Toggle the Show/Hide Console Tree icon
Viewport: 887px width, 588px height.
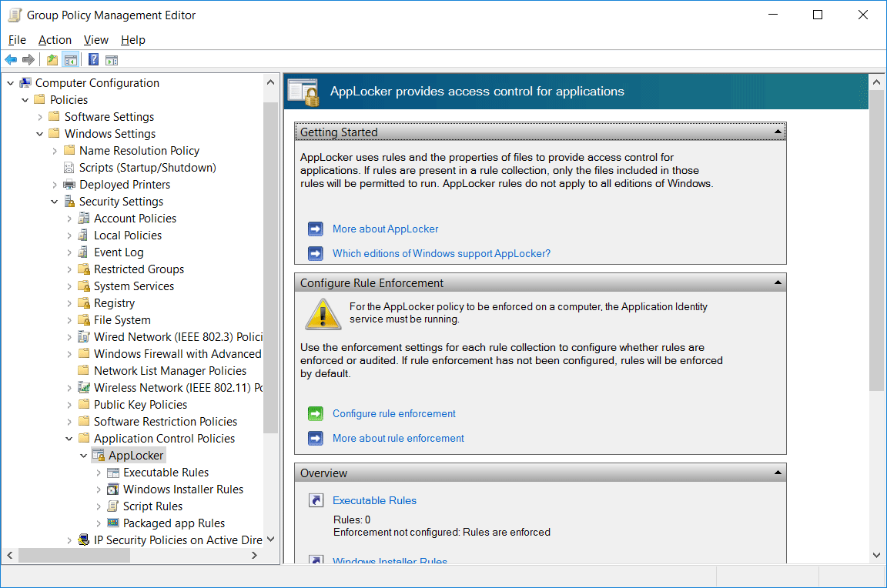click(x=71, y=59)
